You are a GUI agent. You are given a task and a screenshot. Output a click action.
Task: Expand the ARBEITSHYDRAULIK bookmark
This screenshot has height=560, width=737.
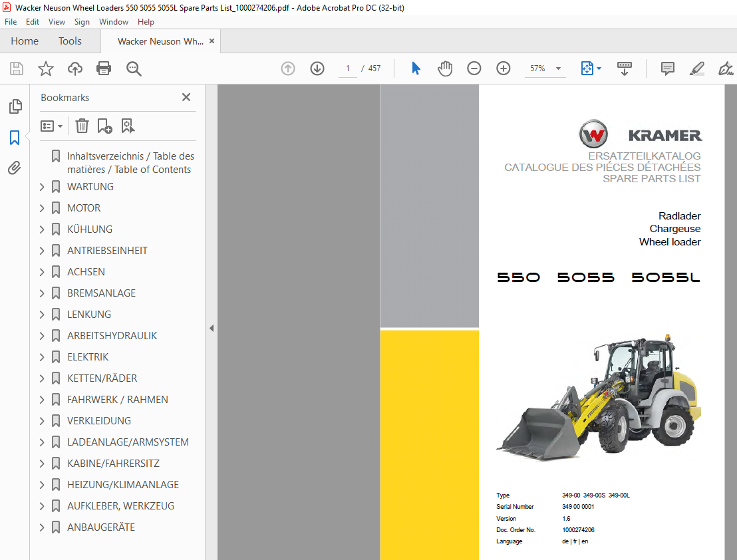tap(42, 336)
